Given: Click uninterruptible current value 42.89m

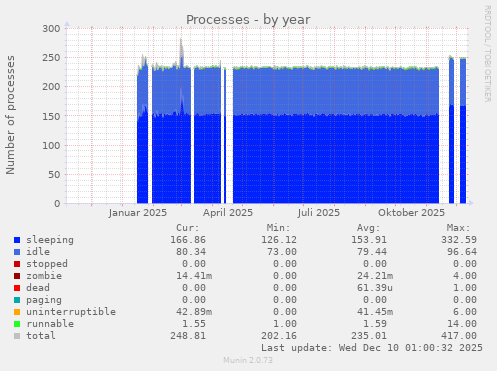Looking at the screenshot, I should [x=194, y=312].
